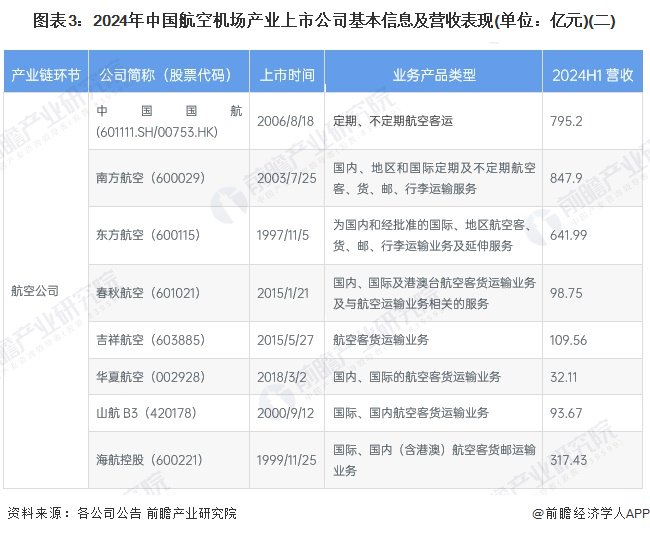Click the date 2003/7/25
The image size is (650, 534).
(286, 178)
